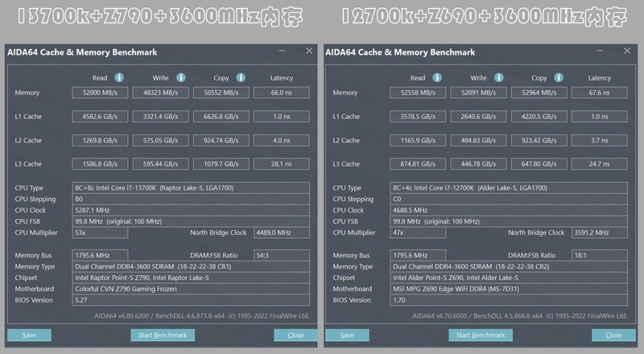644x354 pixels.
Task: Click North Bridge Clock field 3591.2 MHz
Action: coord(599,233)
